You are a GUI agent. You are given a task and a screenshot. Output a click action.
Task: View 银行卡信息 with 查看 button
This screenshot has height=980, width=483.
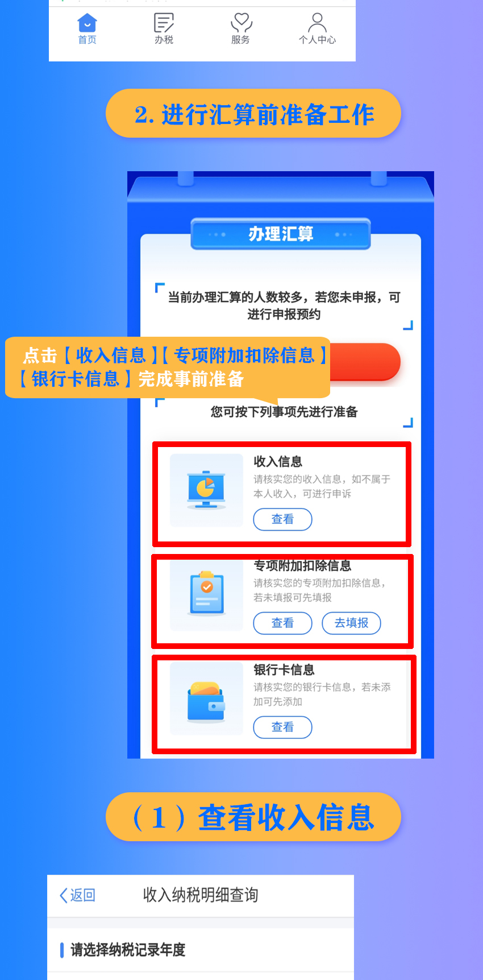(282, 727)
